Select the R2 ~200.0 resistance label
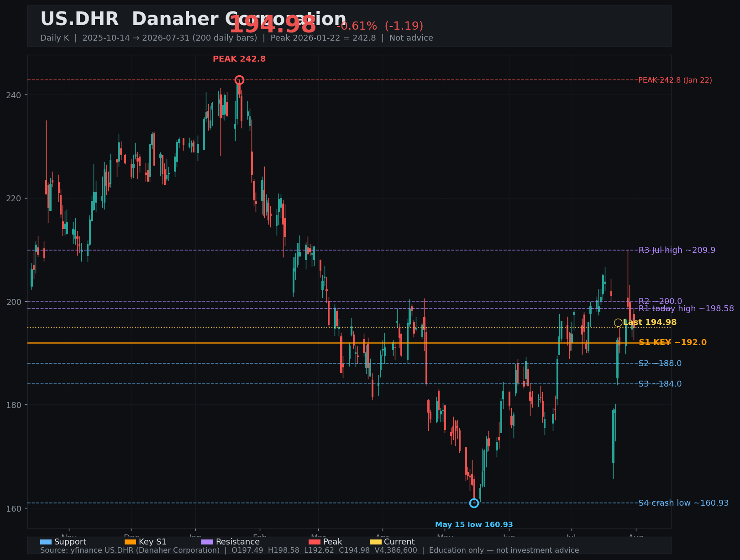740x560 pixels. (x=660, y=301)
